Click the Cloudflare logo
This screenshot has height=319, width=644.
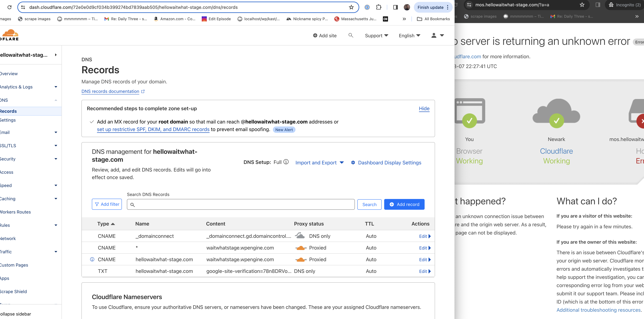[9, 35]
